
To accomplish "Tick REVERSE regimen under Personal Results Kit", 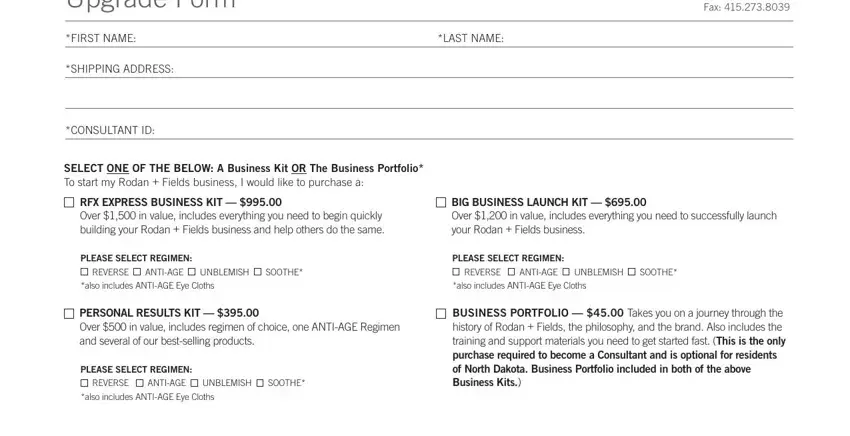I will (84, 383).
